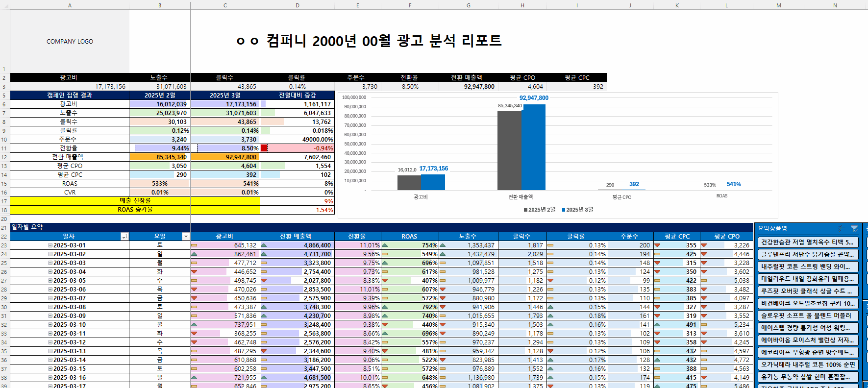This screenshot has width=868, height=388.
Task: Click the gray 2025년 2월 전환 매출액 chart bar
Action: [x=509, y=150]
